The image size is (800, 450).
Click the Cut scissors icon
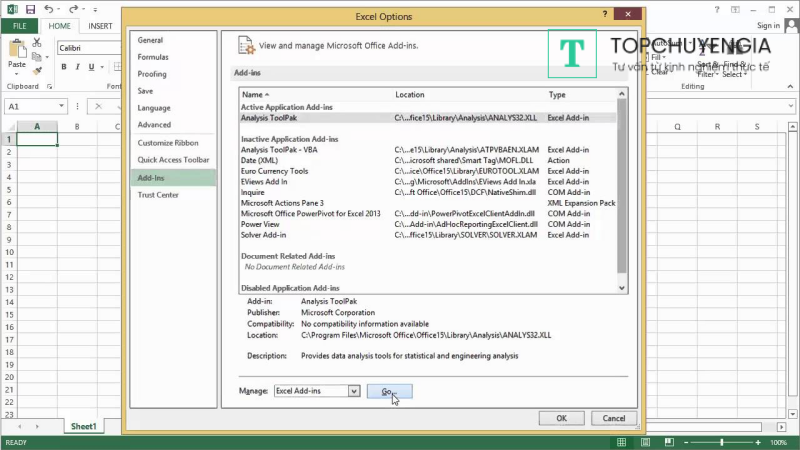(x=37, y=43)
